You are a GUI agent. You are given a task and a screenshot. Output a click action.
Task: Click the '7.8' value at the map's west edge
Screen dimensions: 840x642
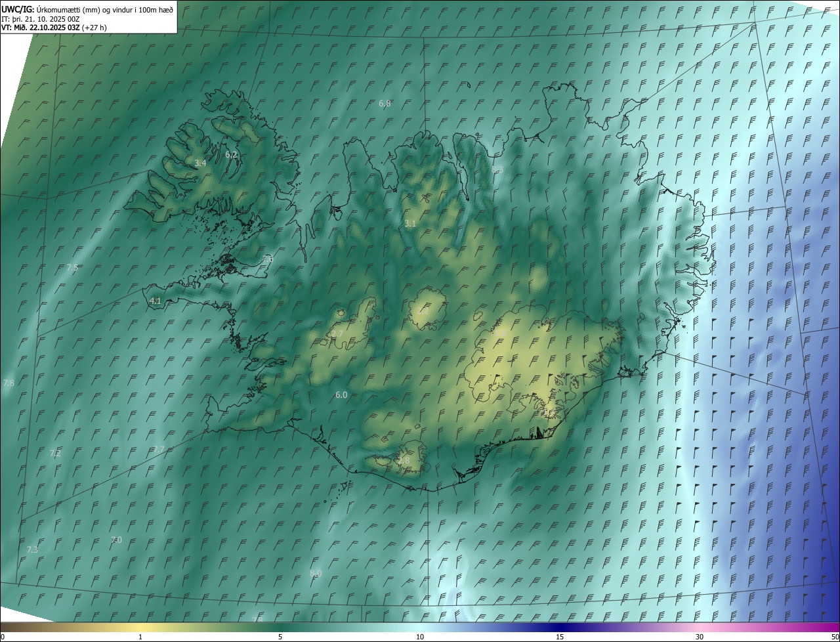(x=9, y=383)
